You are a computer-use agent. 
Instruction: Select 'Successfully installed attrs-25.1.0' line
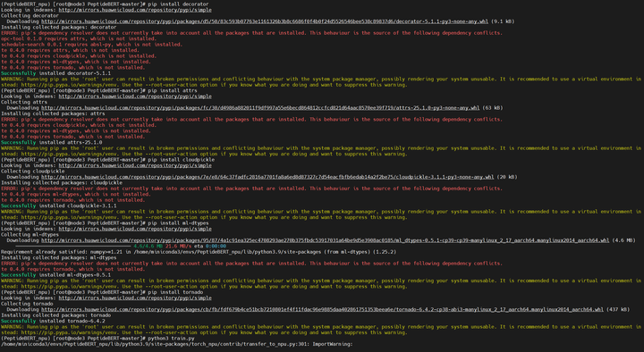(x=51, y=142)
